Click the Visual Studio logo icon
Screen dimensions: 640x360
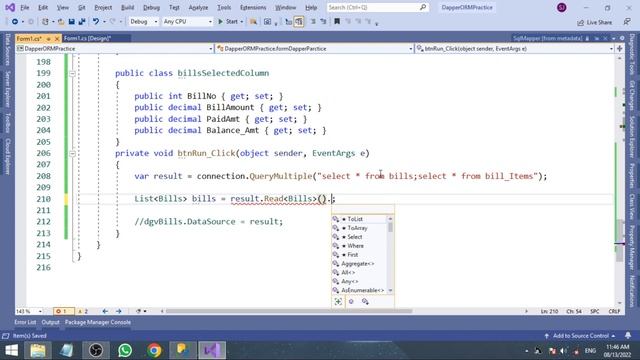(x=10, y=7)
